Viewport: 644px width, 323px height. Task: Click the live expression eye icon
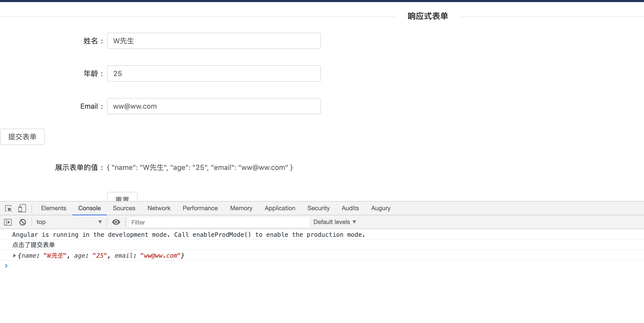(x=116, y=222)
